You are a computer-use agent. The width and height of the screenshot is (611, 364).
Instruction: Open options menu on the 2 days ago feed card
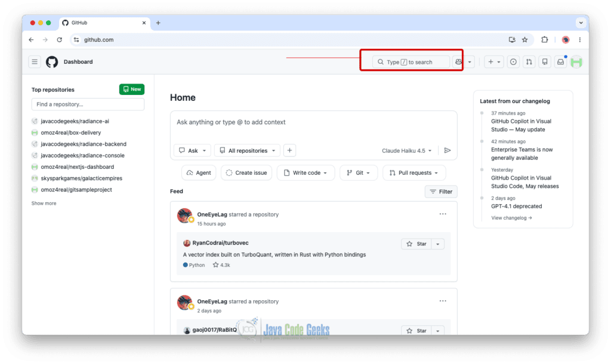[443, 301]
